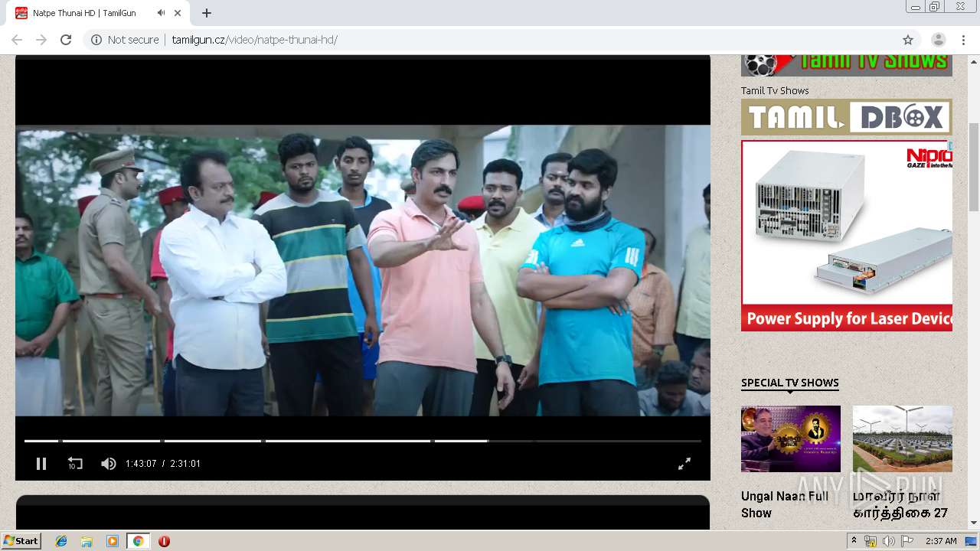
Task: Open a new browser tab
Action: (x=207, y=13)
